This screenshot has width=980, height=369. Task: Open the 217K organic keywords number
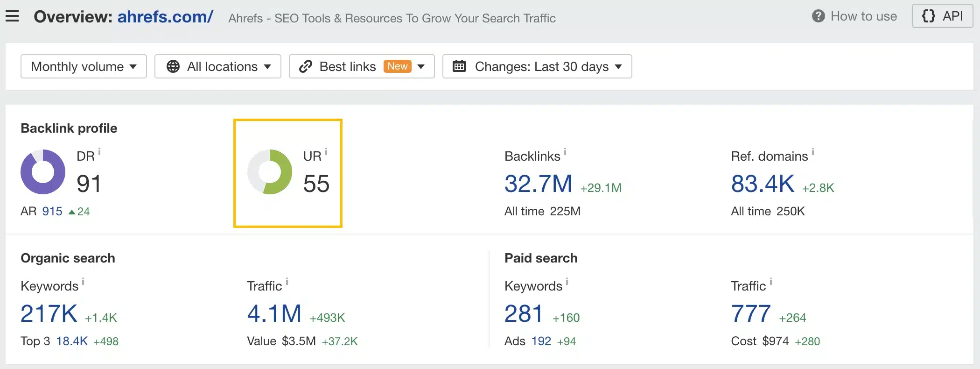(x=49, y=313)
